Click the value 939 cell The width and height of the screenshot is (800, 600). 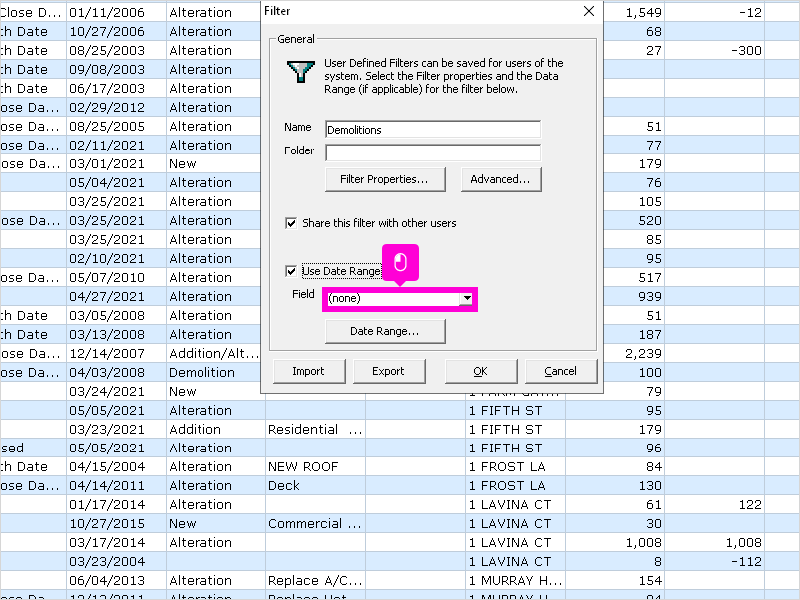(x=634, y=296)
